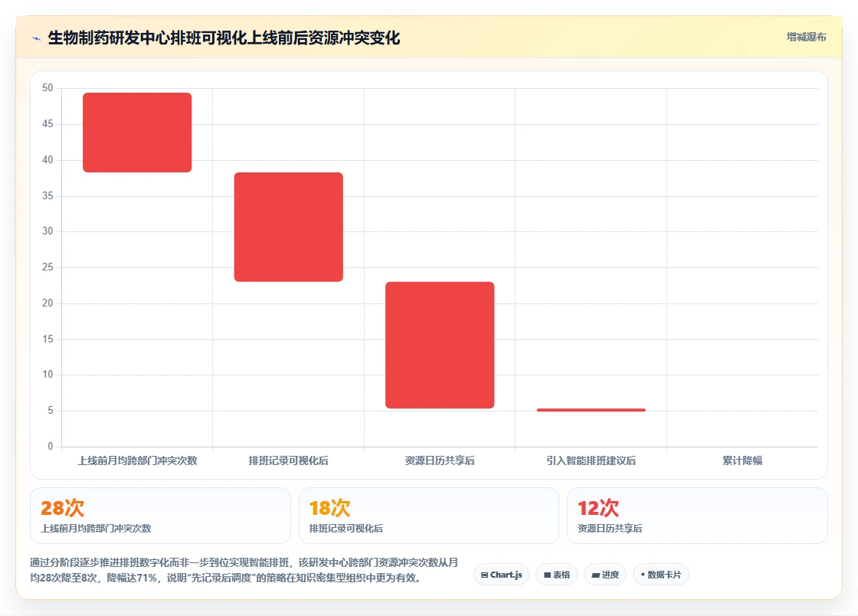This screenshot has height=616, width=858.
Task: Click the lightning icon beside the chart title
Action: 37,38
